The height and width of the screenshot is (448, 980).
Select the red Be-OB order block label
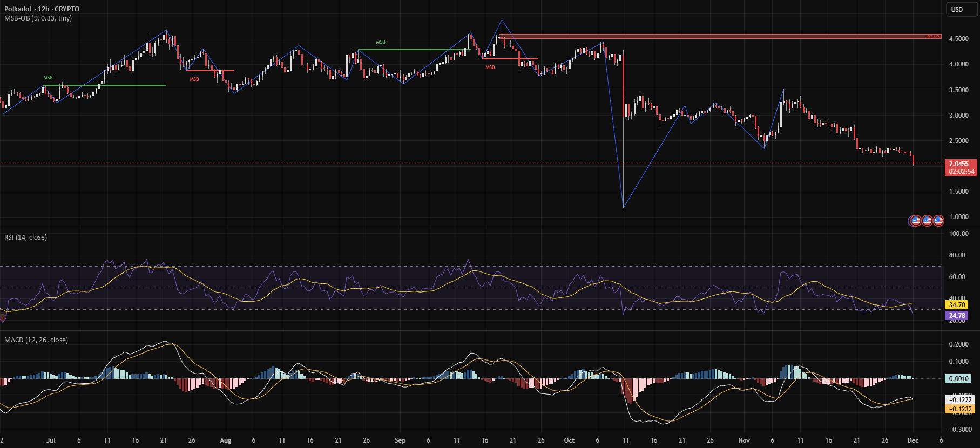coord(933,36)
